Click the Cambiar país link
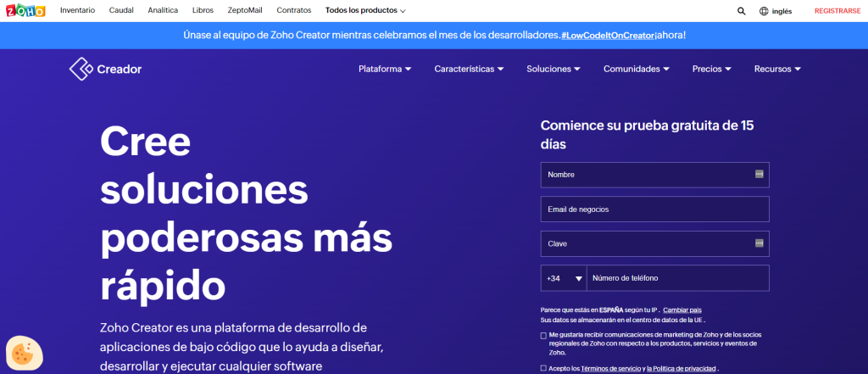This screenshot has height=374, width=868. (682, 310)
